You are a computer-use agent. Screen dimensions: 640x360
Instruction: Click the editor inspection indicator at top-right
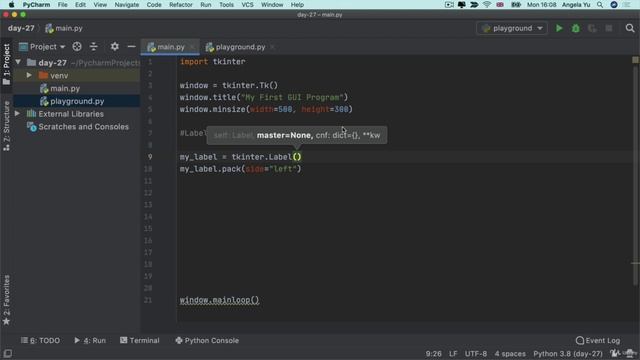tap(635, 60)
